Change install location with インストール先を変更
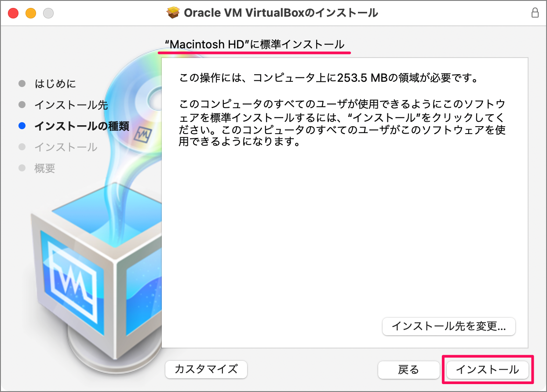This screenshot has height=392, width=547. tap(449, 327)
